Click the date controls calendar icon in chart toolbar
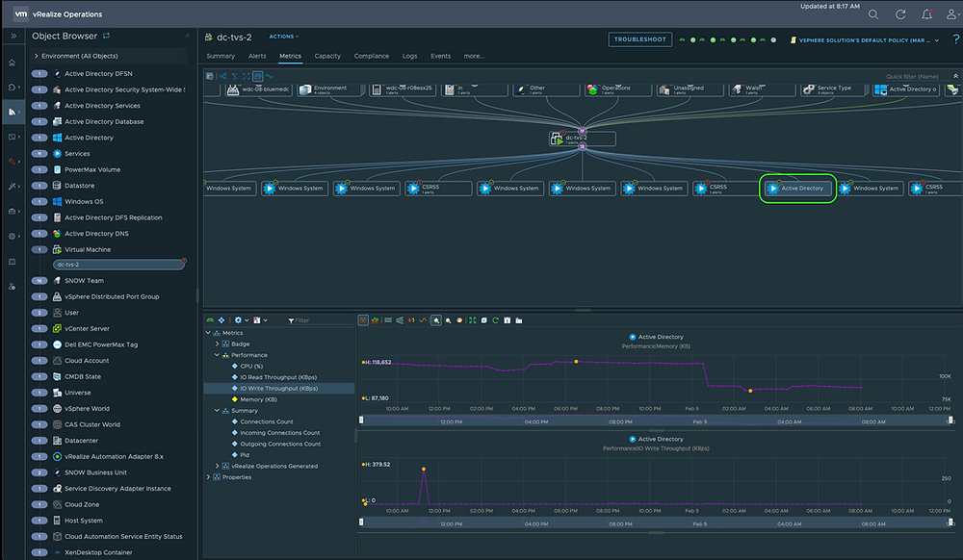 [508, 320]
